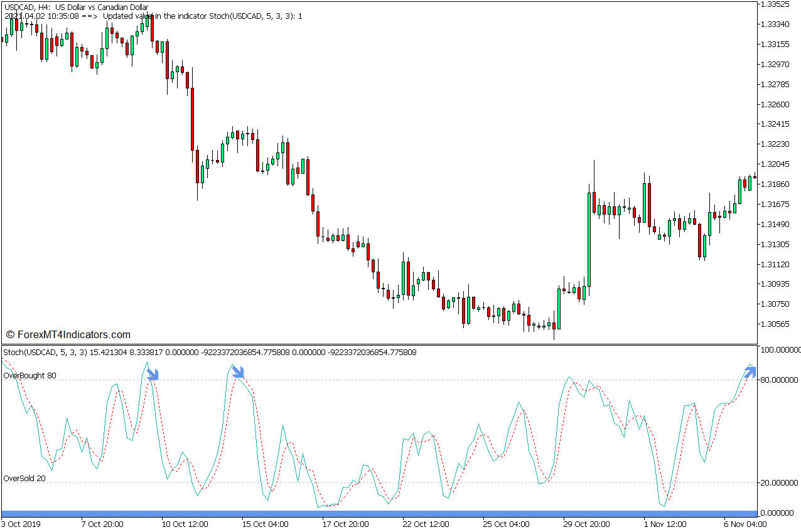Click the 7 Oct 20:00 time axis label

tap(102, 524)
